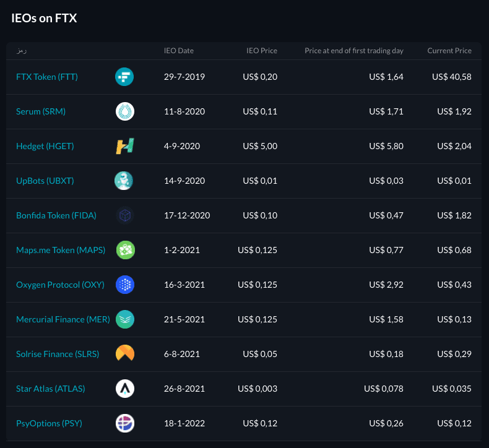489x448 pixels.
Task: Select the date 1-2-2021
Action: click(182, 250)
